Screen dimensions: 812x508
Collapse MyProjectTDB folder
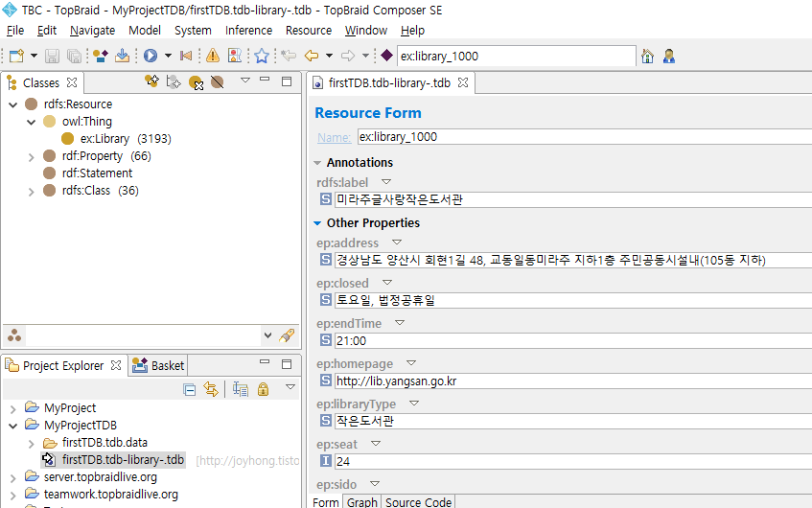(13, 427)
